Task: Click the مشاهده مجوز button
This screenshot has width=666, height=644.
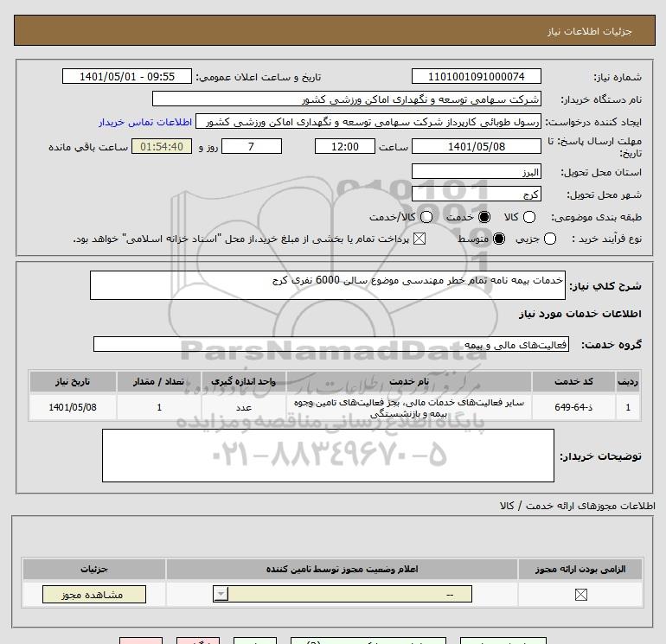Action: click(94, 595)
